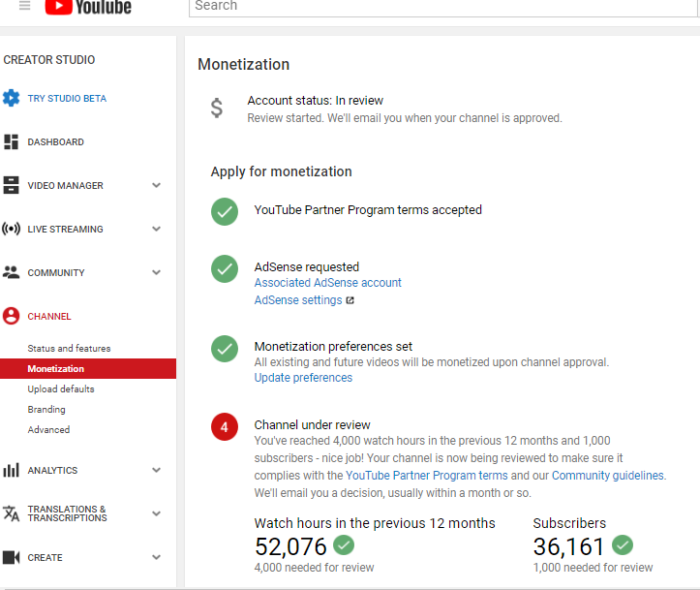700x590 pixels.
Task: Click the Creator Studio heading
Action: coord(49,60)
